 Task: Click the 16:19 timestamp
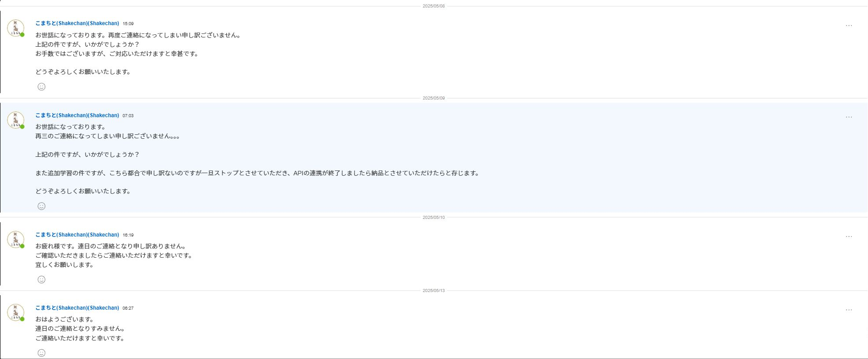(128, 235)
